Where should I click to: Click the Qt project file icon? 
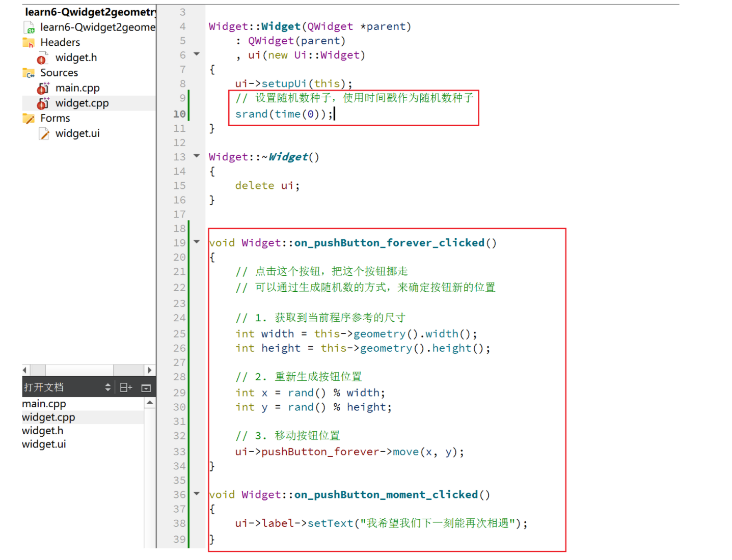(x=29, y=27)
